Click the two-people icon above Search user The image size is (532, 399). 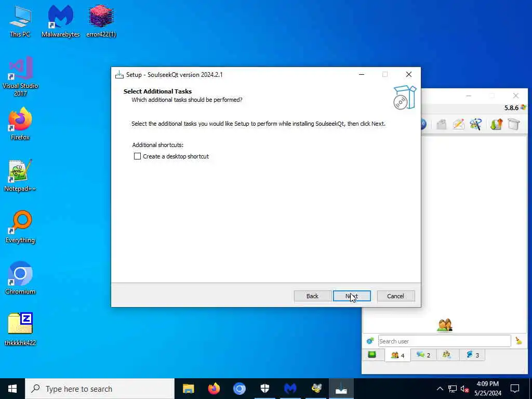[x=445, y=325]
